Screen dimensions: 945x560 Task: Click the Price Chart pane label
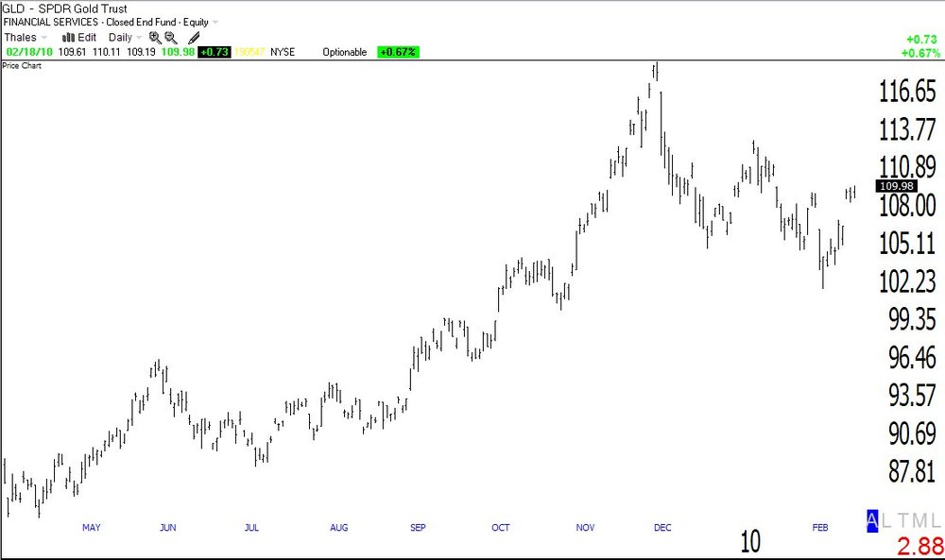coord(22,66)
